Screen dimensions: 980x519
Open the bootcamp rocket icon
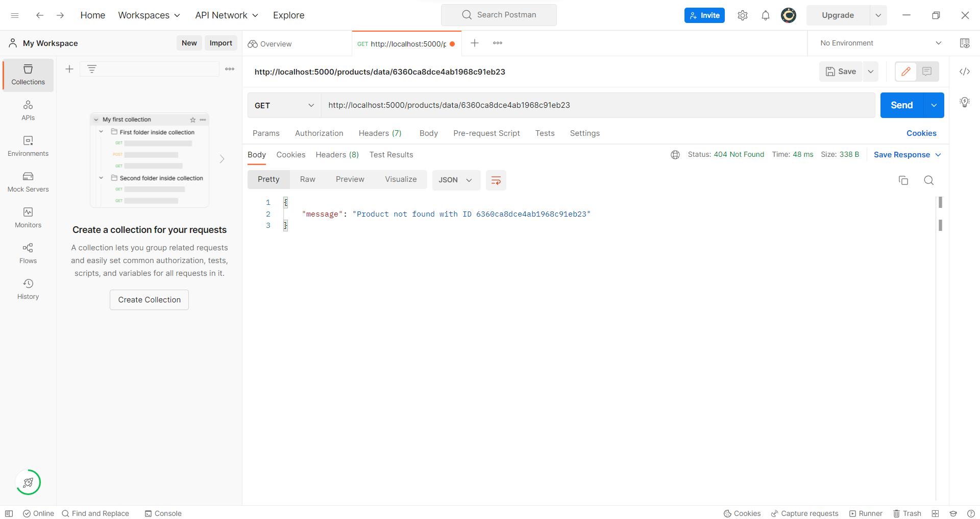[x=28, y=482]
